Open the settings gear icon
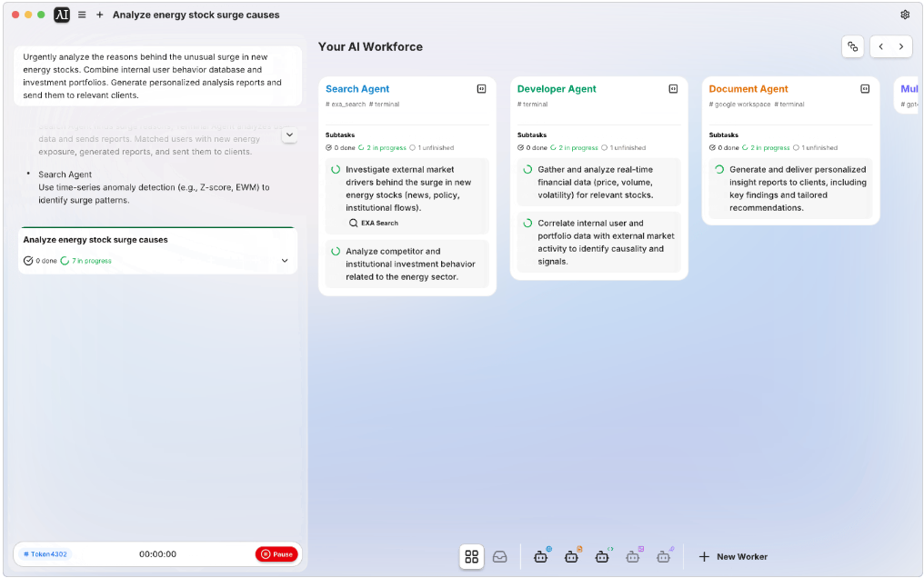This screenshot has width=924, height=578. (905, 15)
